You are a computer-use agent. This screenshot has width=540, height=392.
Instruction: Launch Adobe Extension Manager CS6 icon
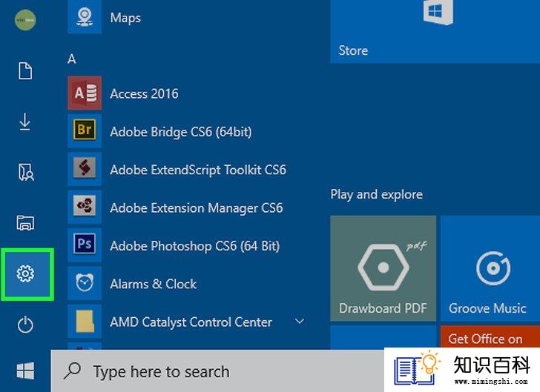coord(85,207)
